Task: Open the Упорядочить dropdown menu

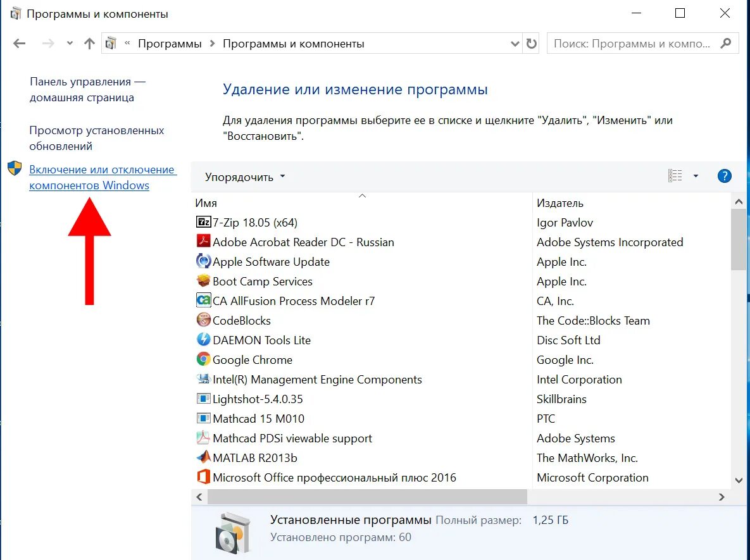Action: [x=245, y=177]
